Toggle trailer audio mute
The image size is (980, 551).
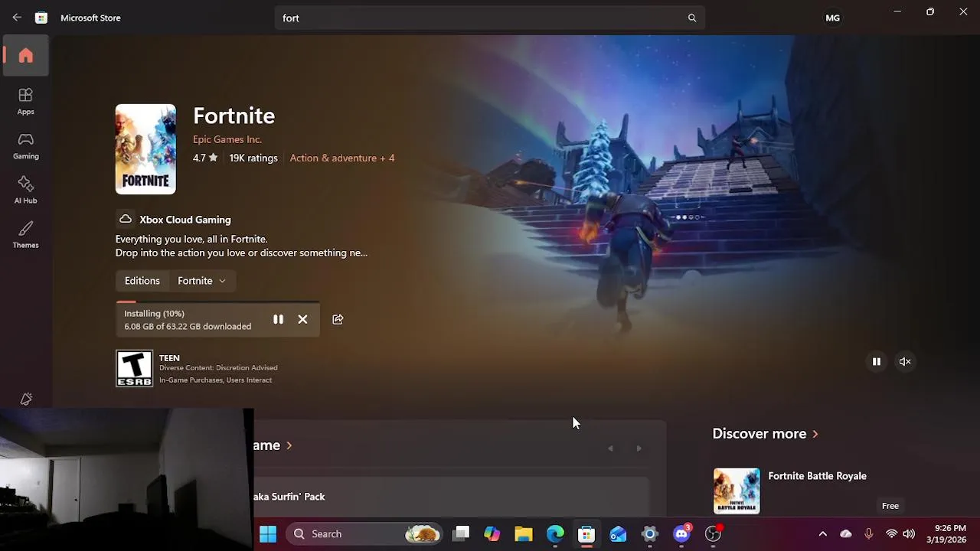[x=905, y=361]
